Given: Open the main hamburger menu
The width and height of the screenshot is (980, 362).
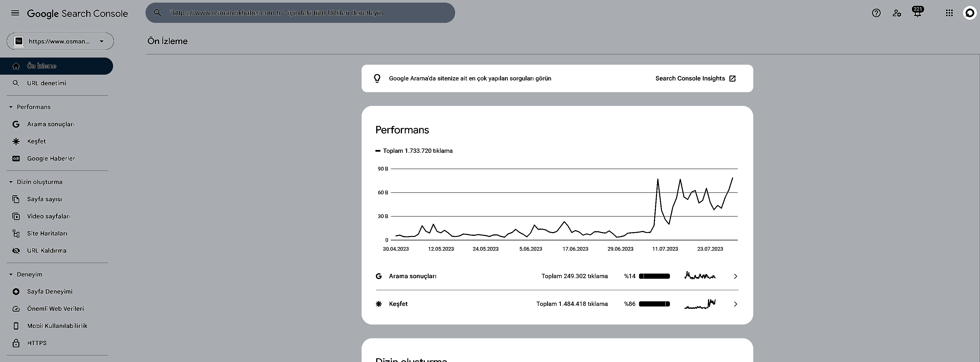Looking at the screenshot, I should click(15, 13).
